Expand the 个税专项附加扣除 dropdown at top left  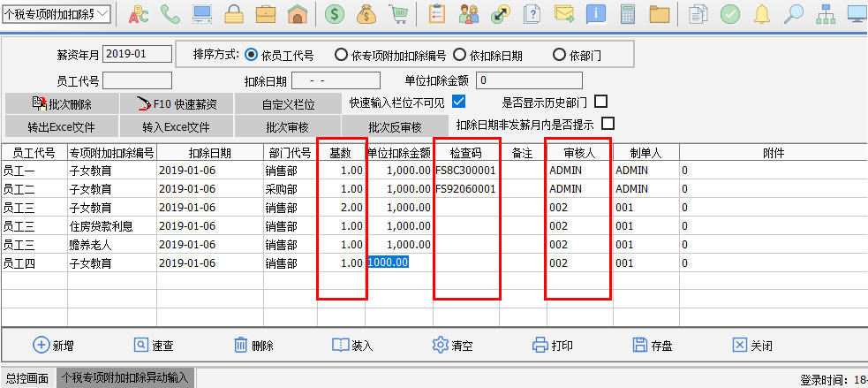click(103, 13)
